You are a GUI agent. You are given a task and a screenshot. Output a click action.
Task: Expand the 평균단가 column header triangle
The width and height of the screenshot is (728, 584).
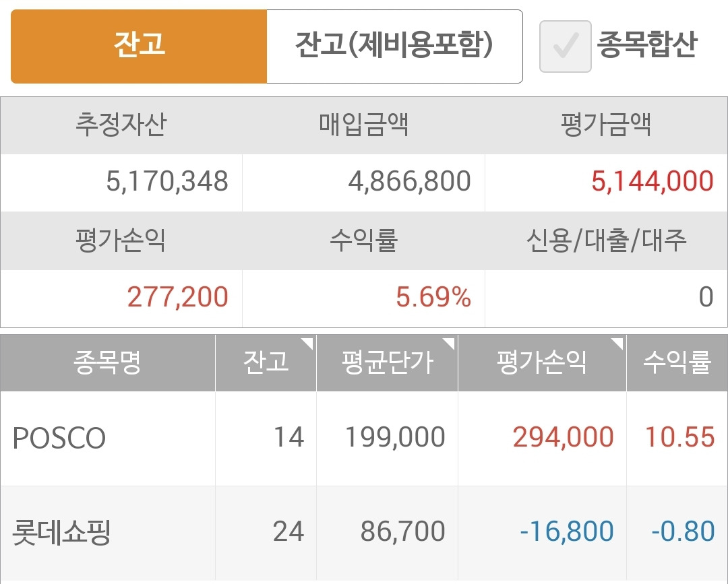point(449,344)
